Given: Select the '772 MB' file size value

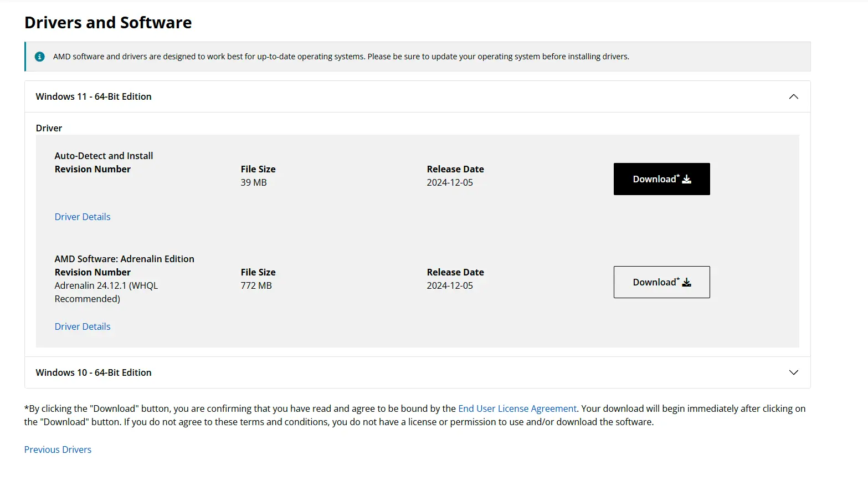Looking at the screenshot, I should click(256, 285).
